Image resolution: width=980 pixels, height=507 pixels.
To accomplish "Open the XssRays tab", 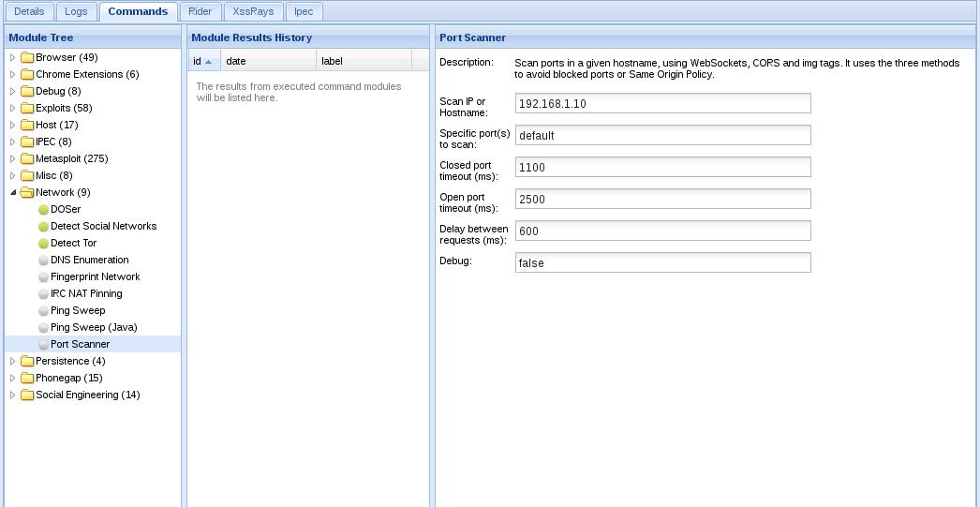I will pyautogui.click(x=253, y=11).
